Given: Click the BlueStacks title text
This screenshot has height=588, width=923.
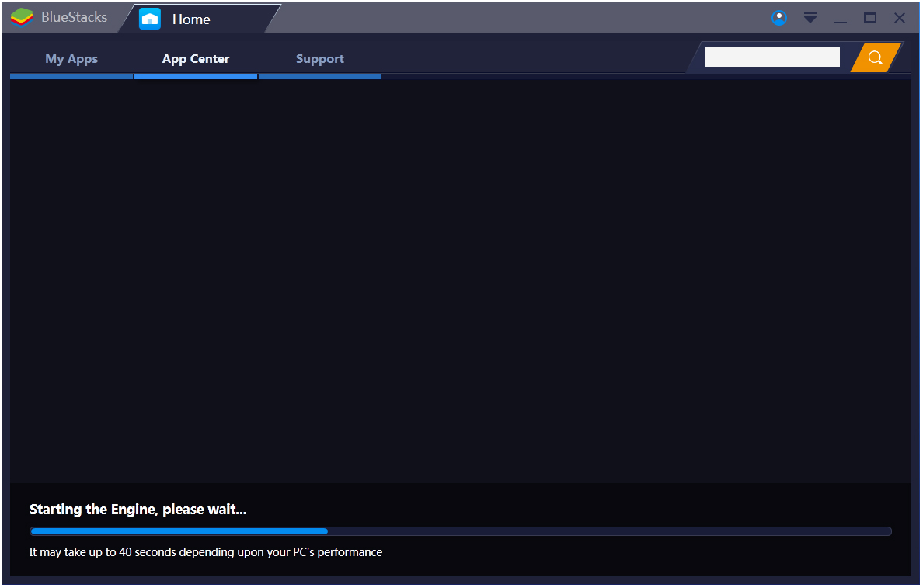Looking at the screenshot, I should click(x=74, y=17).
